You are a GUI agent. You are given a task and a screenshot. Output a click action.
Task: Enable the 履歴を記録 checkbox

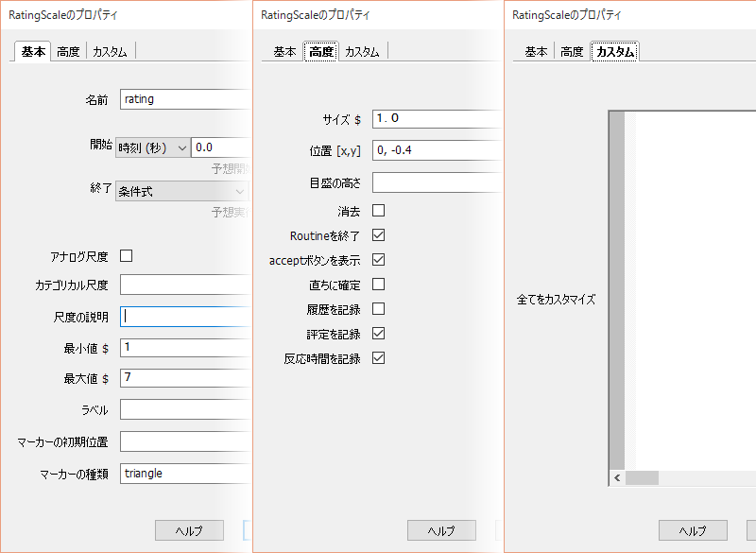379,309
